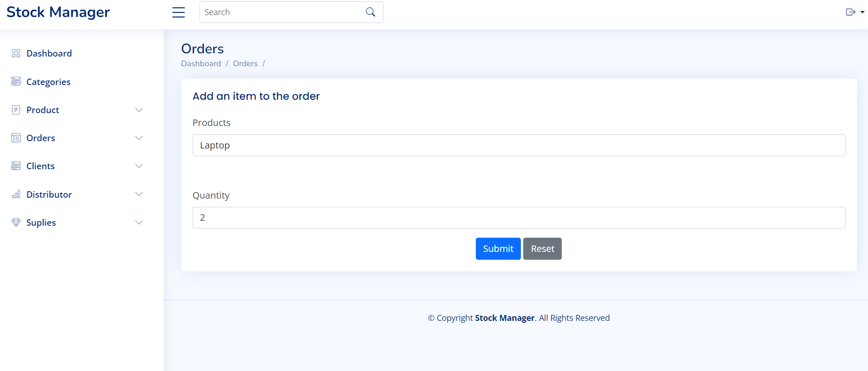Reset the order item form
Image resolution: width=868 pixels, height=371 pixels.
[542, 249]
